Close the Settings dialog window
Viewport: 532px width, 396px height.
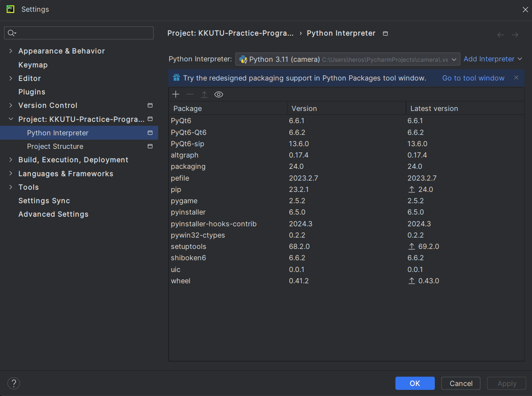pyautogui.click(x=525, y=10)
